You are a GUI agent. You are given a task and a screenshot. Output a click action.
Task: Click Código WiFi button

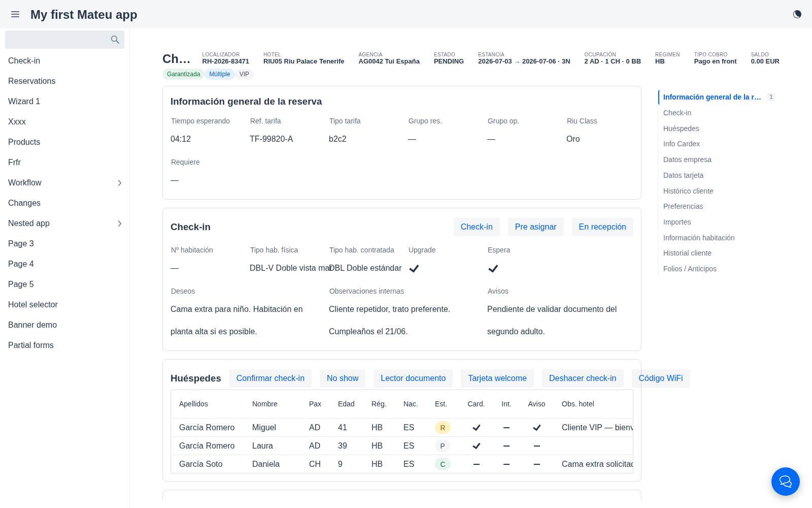(x=661, y=378)
